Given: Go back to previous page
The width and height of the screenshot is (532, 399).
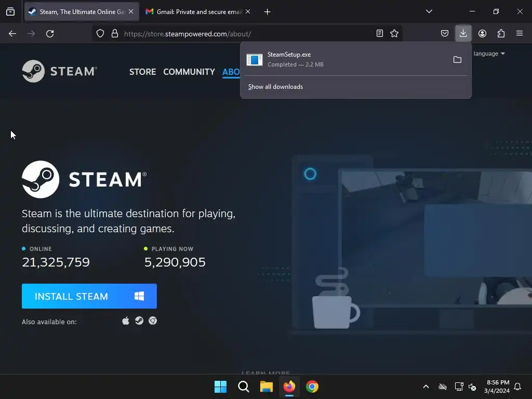Looking at the screenshot, I should point(12,34).
